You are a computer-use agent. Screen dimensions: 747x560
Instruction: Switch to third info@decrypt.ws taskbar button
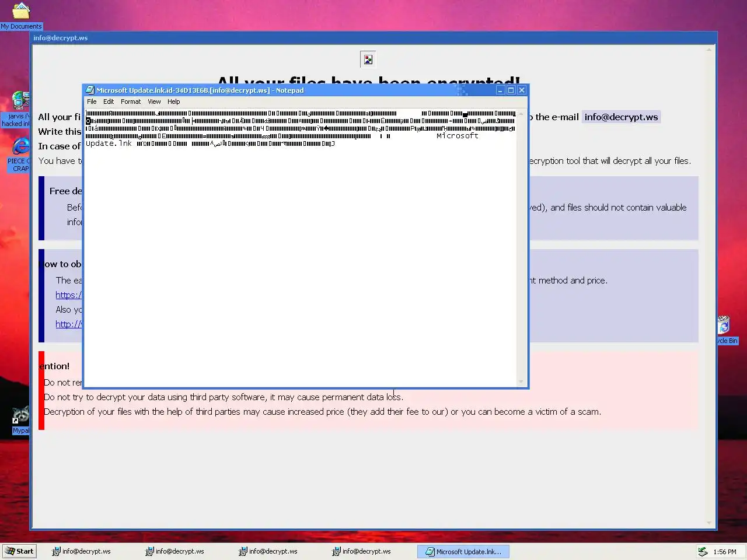pyautogui.click(x=268, y=551)
